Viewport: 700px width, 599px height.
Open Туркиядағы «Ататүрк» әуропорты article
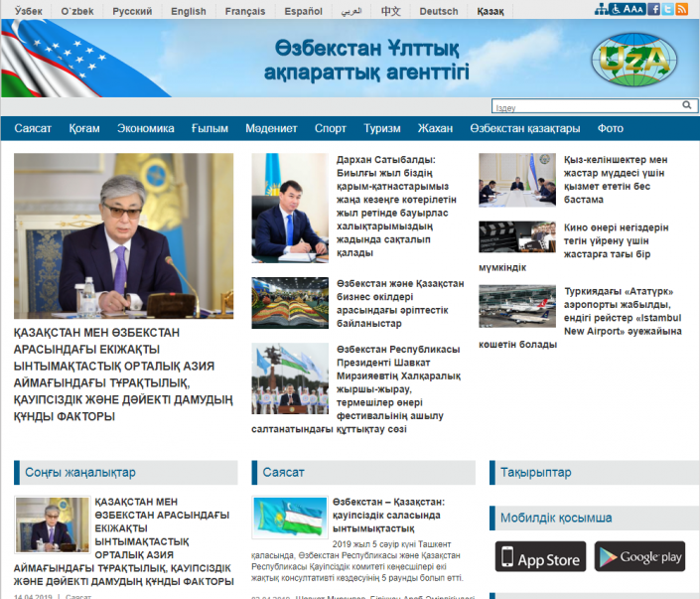tap(581, 318)
